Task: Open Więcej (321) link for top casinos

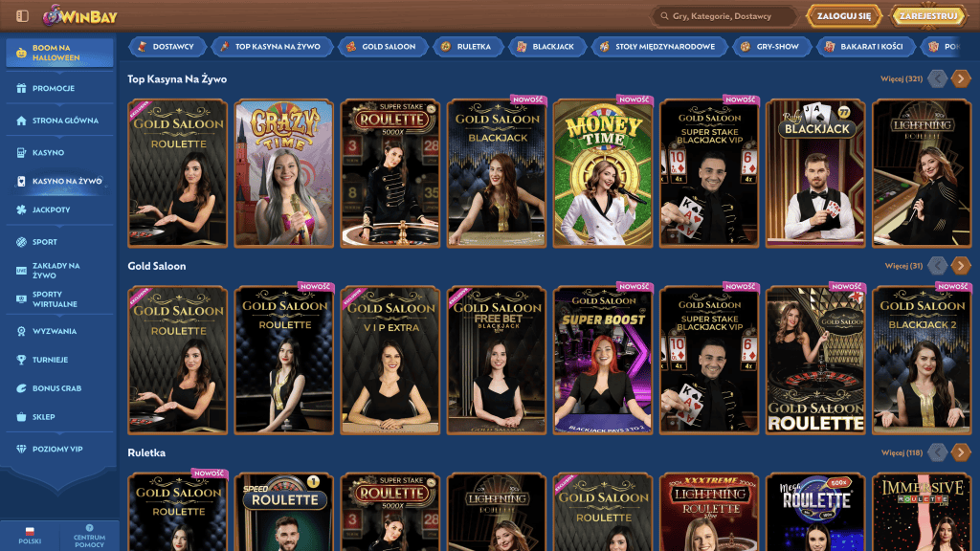Action: (x=901, y=79)
